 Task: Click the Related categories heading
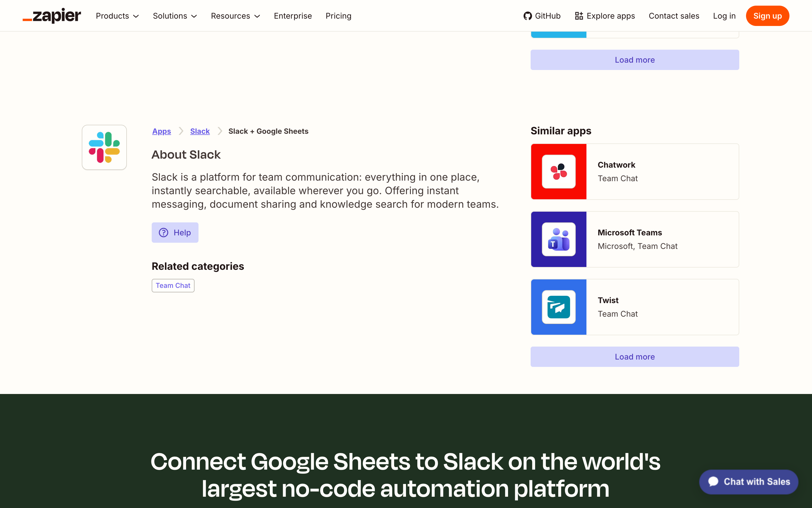(198, 266)
